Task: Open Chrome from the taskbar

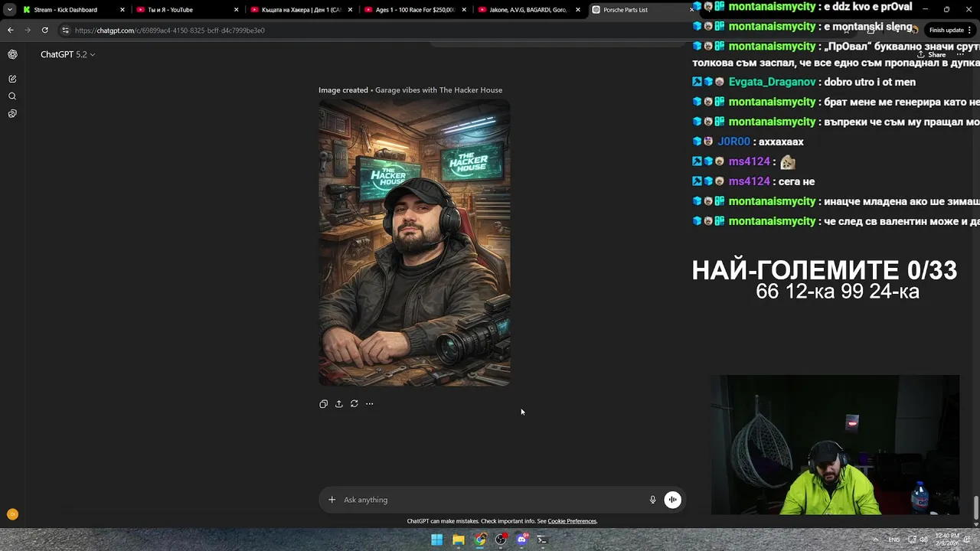Action: [479, 540]
